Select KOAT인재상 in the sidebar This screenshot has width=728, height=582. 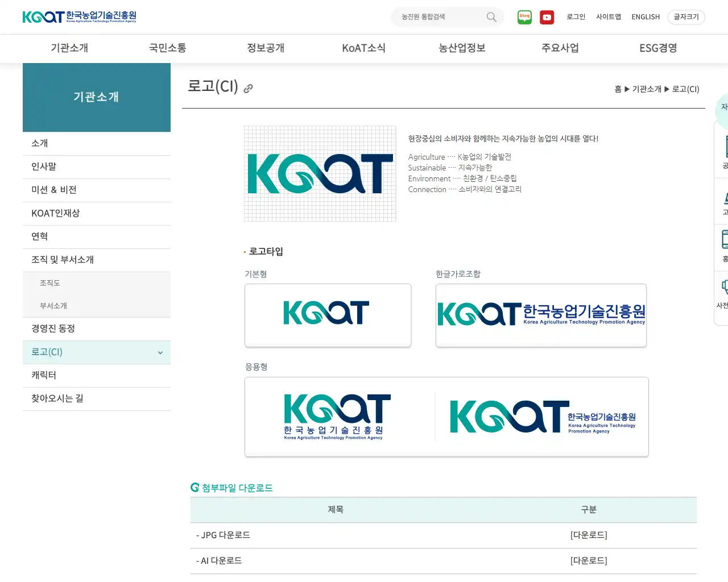click(x=97, y=213)
